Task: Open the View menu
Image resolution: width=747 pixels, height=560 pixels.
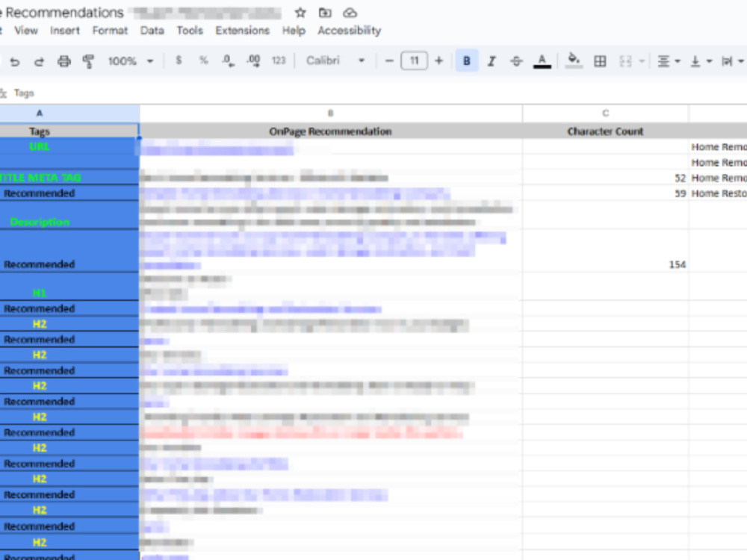Action: tap(25, 31)
